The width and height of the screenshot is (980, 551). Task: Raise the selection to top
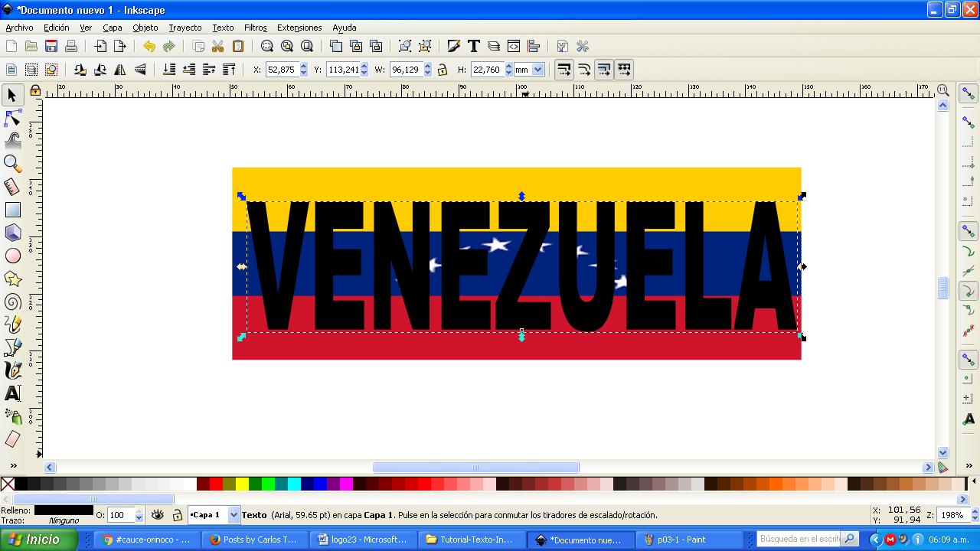click(229, 70)
